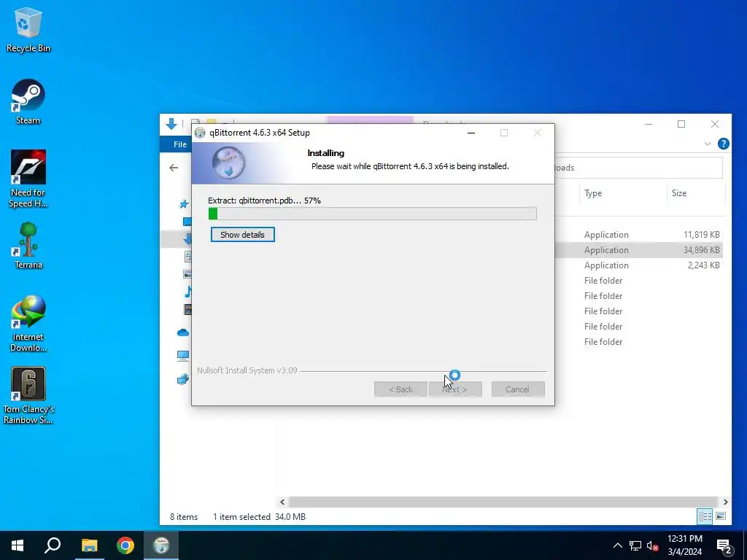Image resolution: width=747 pixels, height=560 pixels.
Task: Click the 'Extract: qbittorrent.pdb... 57%' text
Action: pyautogui.click(x=264, y=201)
